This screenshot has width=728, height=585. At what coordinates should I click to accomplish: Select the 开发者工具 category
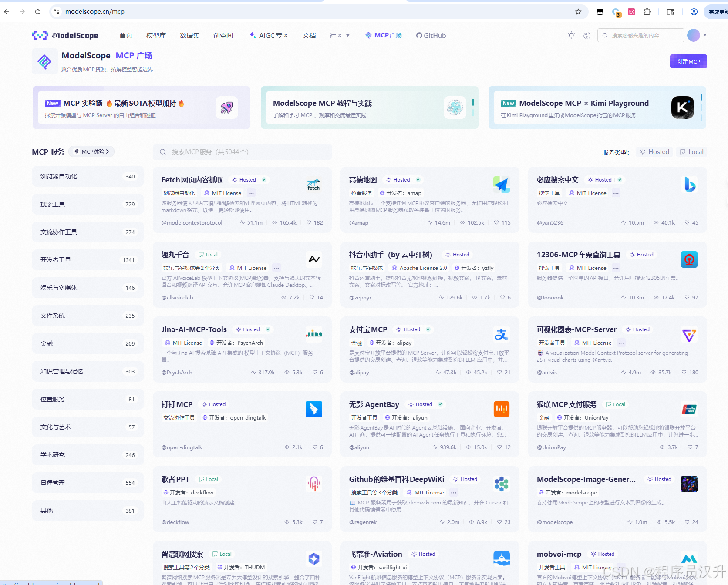88,260
